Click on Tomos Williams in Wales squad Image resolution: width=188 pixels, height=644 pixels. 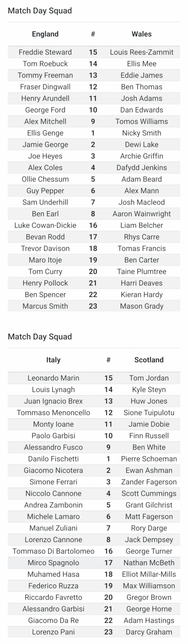click(141, 121)
